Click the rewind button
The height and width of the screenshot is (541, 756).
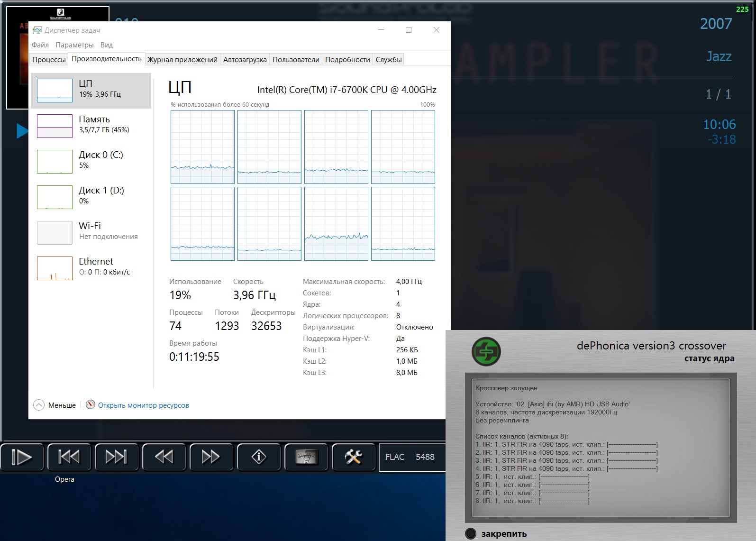[x=164, y=457]
